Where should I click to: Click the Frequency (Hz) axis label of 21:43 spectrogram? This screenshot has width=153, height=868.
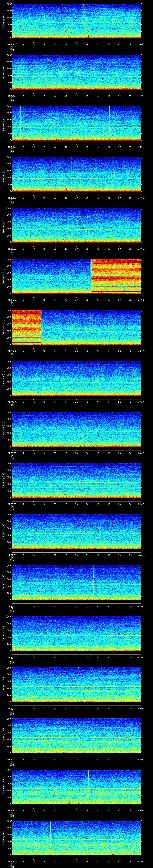pyautogui.click(x=3, y=735)
